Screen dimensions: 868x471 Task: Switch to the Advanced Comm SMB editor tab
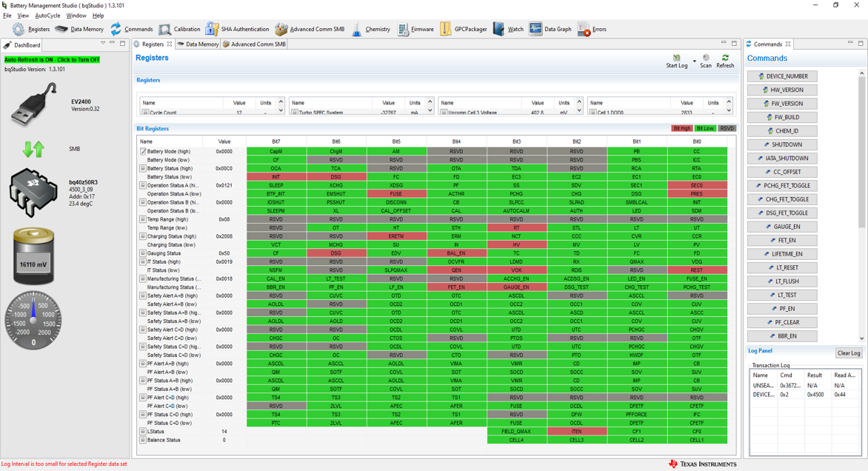pos(254,44)
